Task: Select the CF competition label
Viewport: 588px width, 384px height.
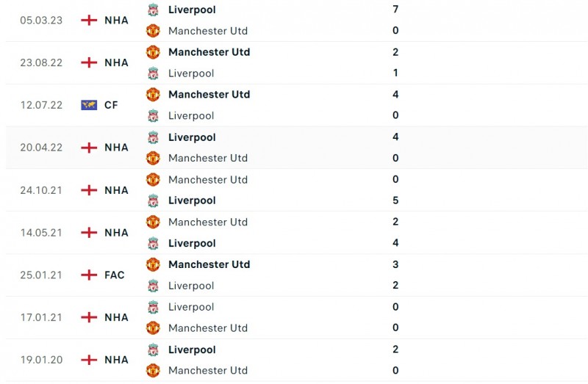Action: [x=111, y=105]
